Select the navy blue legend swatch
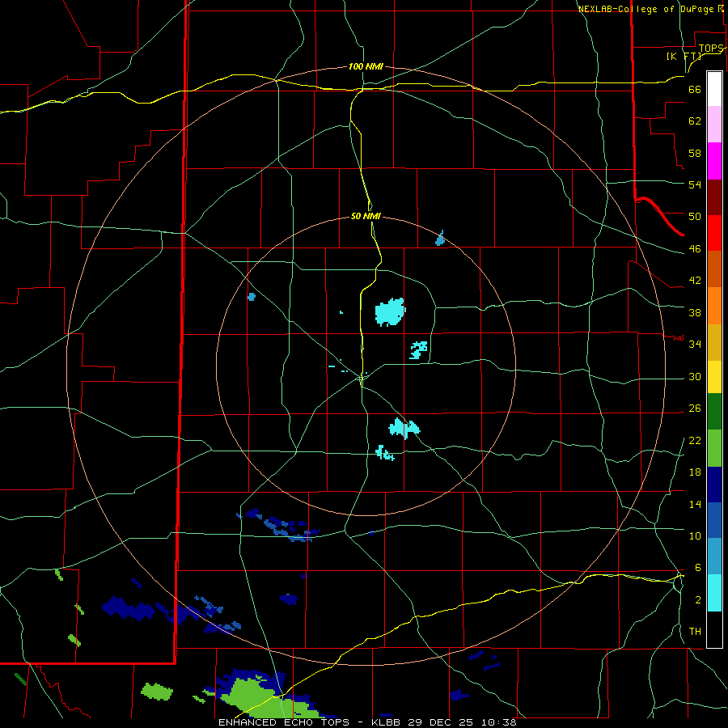This screenshot has width=728, height=728. point(714,485)
